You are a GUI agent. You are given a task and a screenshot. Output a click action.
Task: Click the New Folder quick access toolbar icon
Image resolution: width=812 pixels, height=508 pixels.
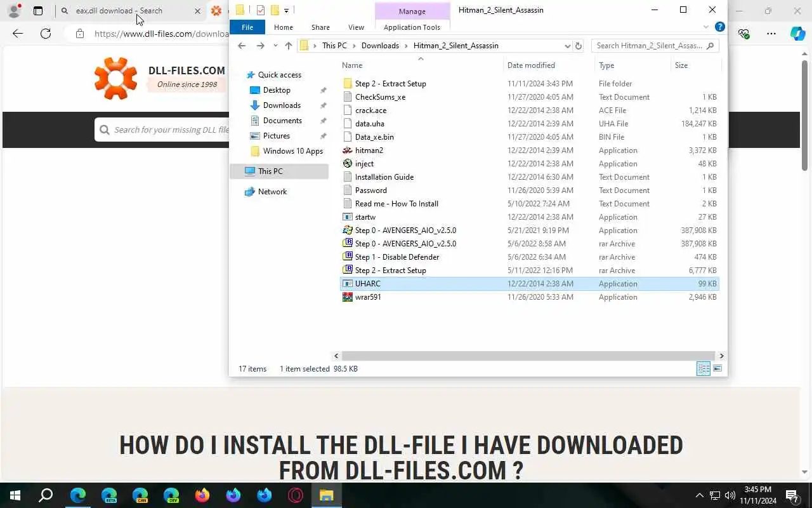pos(275,10)
